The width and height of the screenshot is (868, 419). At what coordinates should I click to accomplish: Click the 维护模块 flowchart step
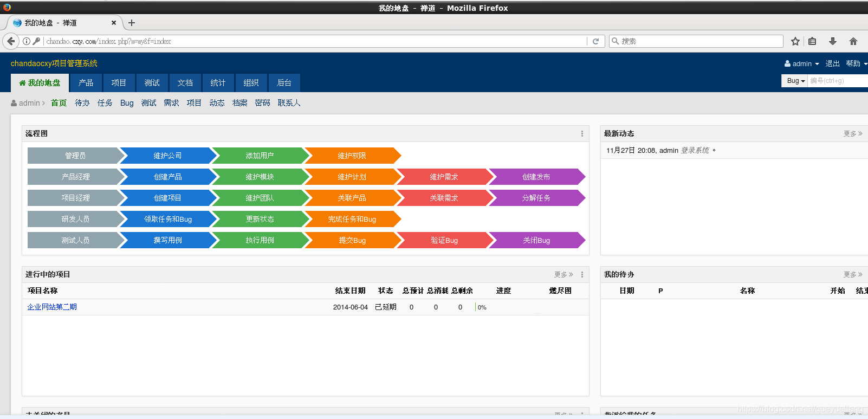(x=260, y=177)
